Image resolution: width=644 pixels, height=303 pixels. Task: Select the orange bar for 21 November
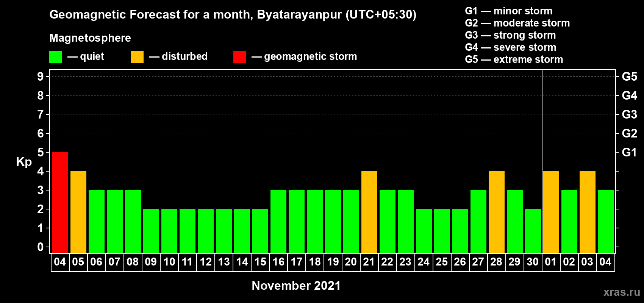[369, 212]
